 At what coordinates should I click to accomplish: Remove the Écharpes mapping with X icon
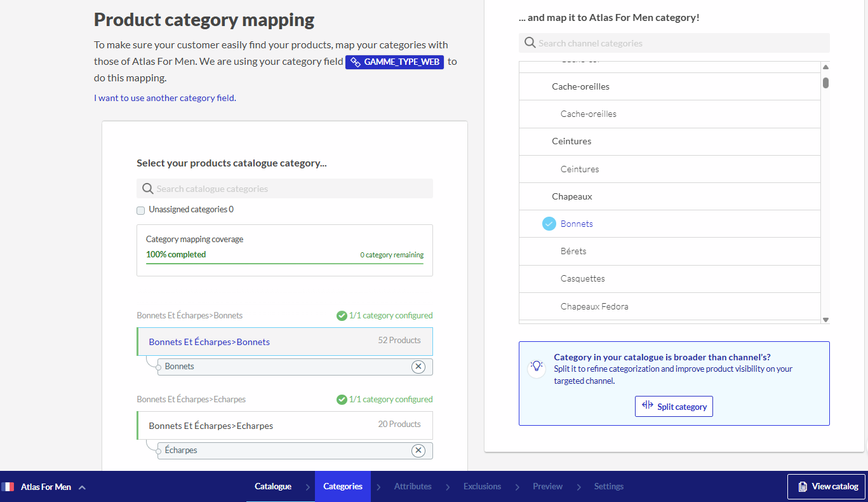tap(418, 451)
